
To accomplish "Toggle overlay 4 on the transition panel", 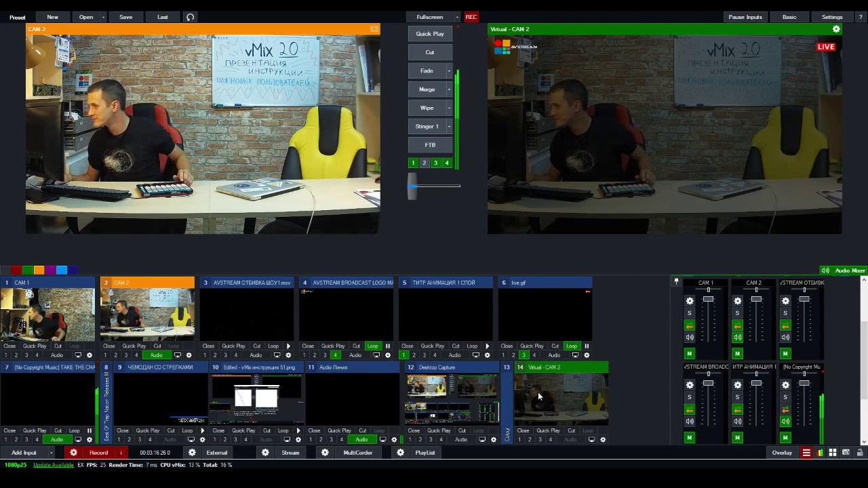I will click(447, 163).
